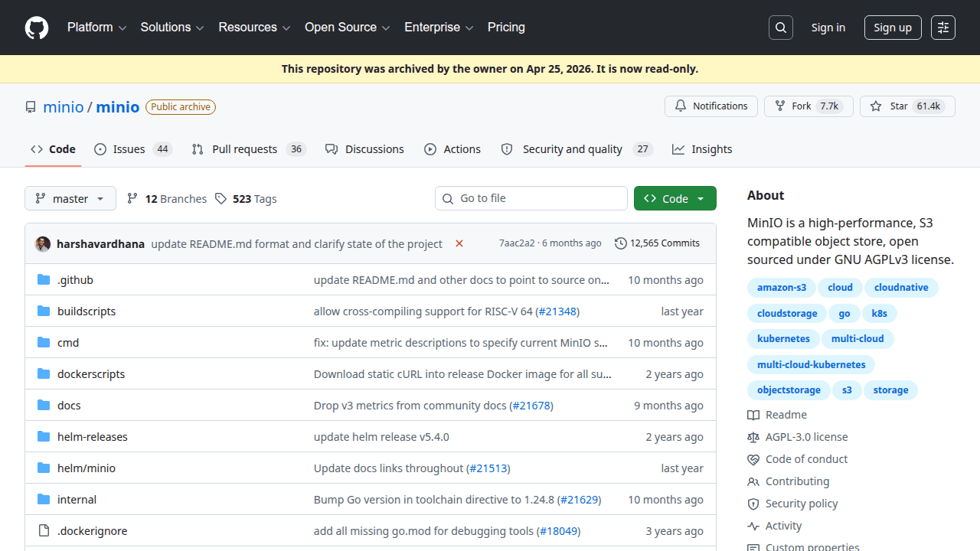Switch to the Actions tab
980x551 pixels.
coord(452,149)
